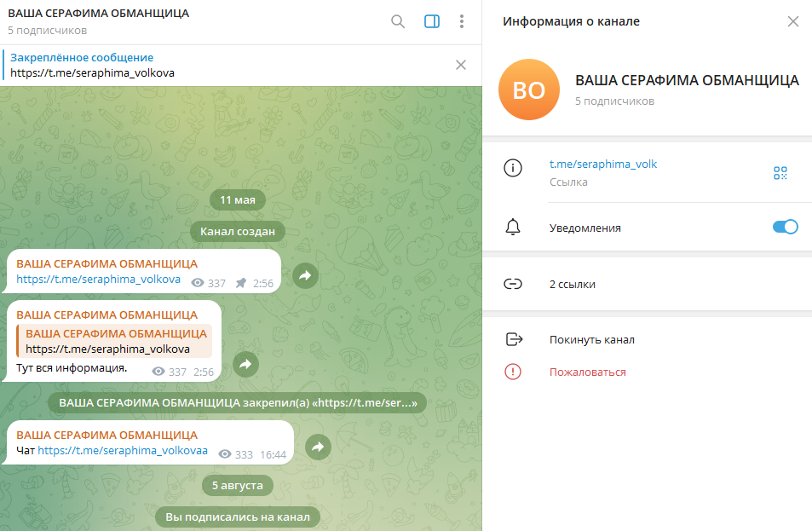Image resolution: width=812 pixels, height=531 pixels.
Task: Click the pinned message service notification
Action: click(237, 403)
